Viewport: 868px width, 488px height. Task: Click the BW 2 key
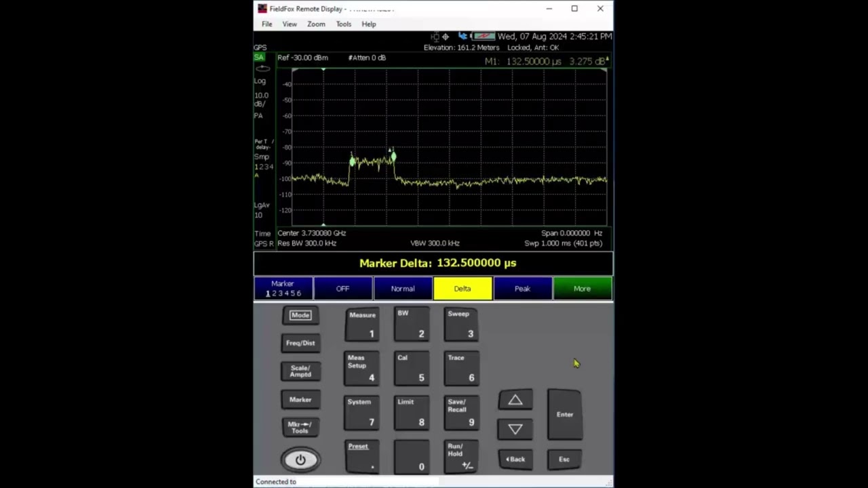[412, 324]
